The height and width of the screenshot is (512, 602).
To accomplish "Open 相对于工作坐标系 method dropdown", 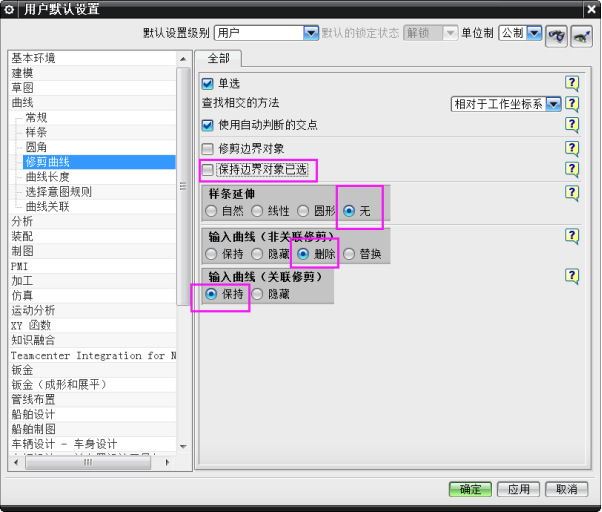I will point(553,104).
